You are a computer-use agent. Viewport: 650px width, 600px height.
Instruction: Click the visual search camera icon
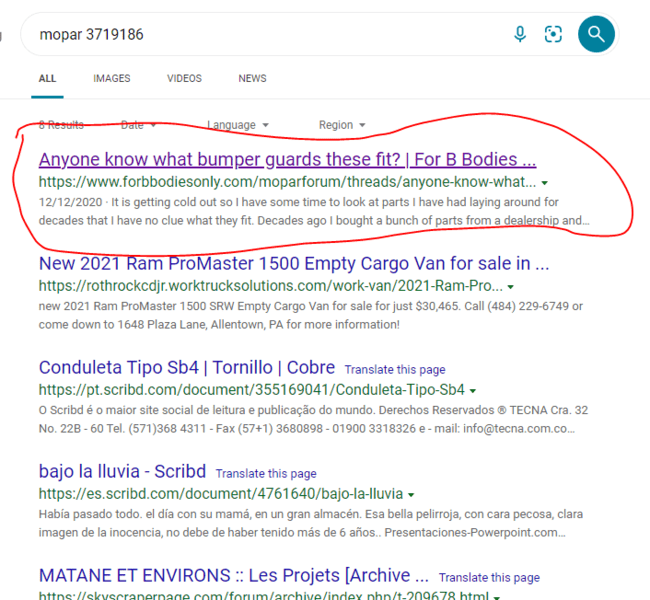click(553, 34)
